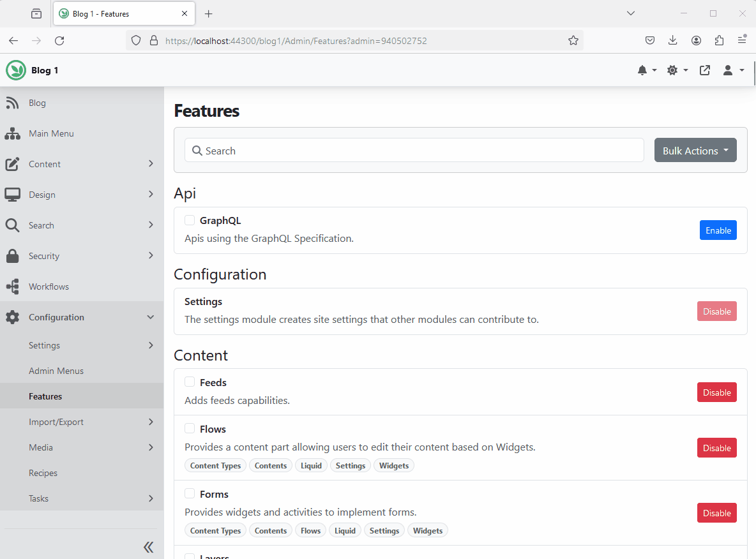
Task: Enable the GraphQL feature
Action: (718, 230)
